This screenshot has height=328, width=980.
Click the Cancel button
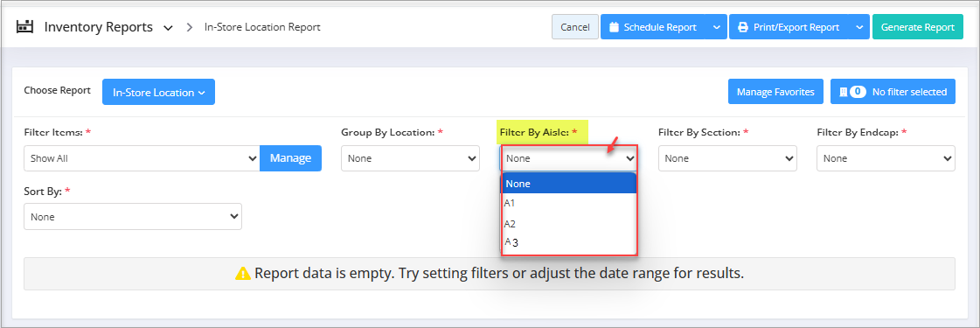(x=575, y=27)
